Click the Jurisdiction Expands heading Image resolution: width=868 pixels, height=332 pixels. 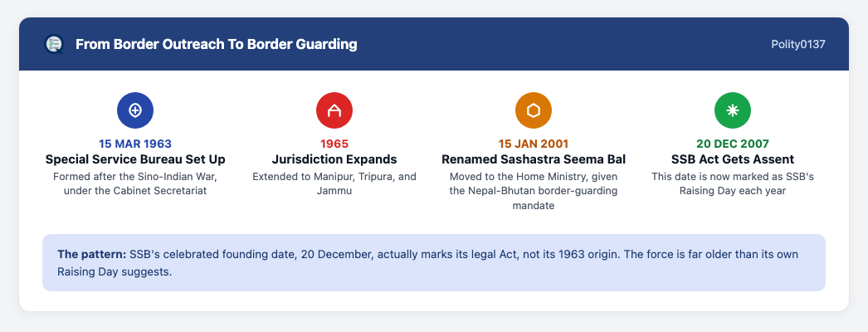[x=334, y=159]
